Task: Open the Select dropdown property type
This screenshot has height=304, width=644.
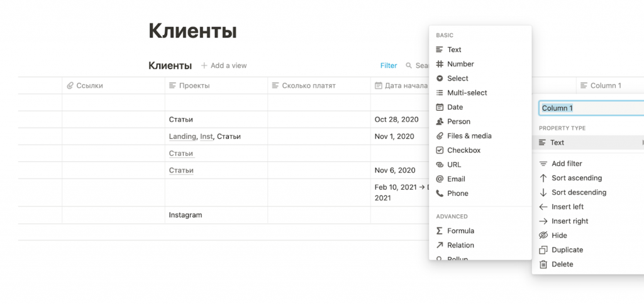Action: point(457,79)
